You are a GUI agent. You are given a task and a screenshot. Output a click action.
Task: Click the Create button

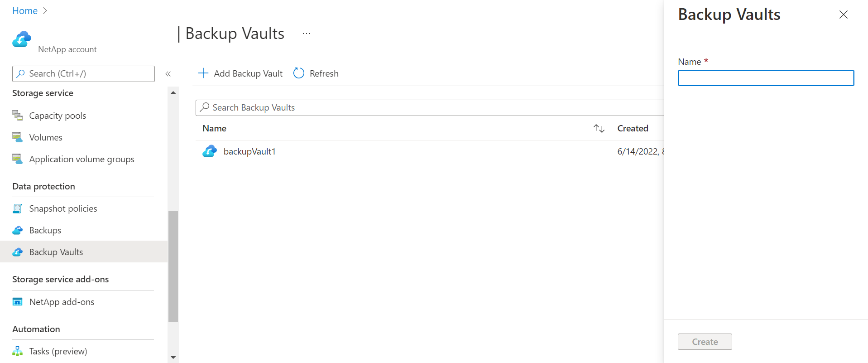click(705, 342)
